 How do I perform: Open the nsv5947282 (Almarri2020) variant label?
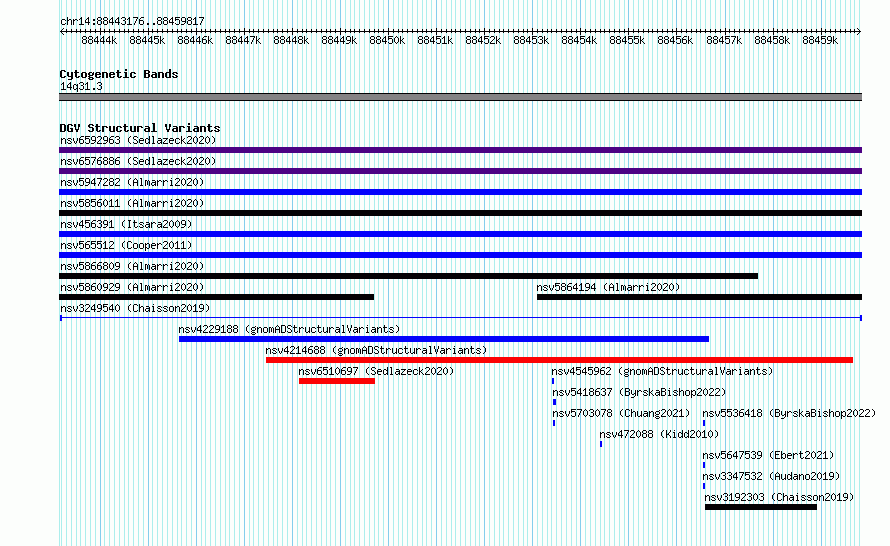tap(132, 182)
